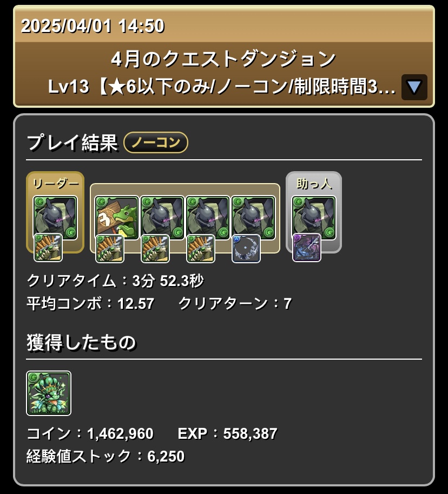Tap the リーダー label frame
The width and height of the screenshot is (448, 494).
[x=55, y=213]
